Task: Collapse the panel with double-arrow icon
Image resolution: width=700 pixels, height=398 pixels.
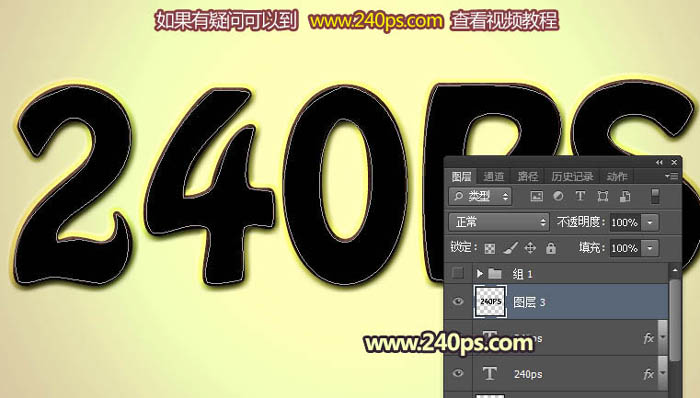Action: click(x=659, y=162)
